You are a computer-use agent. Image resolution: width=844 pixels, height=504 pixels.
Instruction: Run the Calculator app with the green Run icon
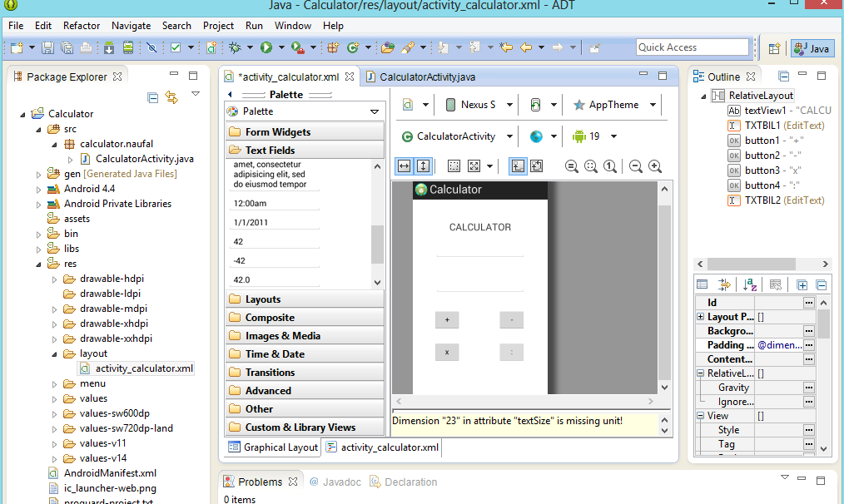tap(267, 47)
